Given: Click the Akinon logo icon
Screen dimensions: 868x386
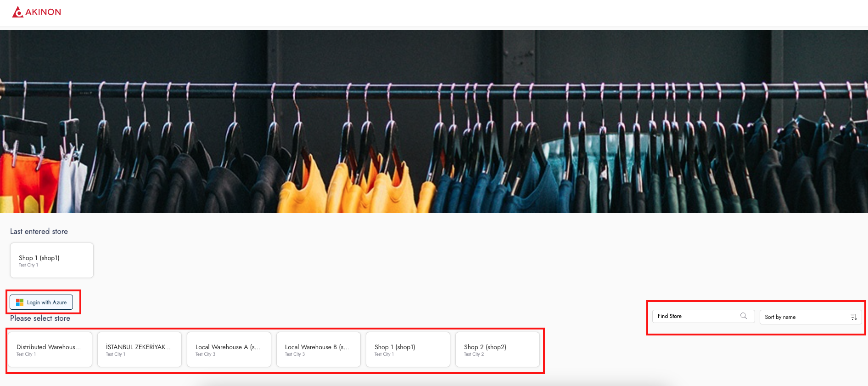Looking at the screenshot, I should (x=17, y=12).
